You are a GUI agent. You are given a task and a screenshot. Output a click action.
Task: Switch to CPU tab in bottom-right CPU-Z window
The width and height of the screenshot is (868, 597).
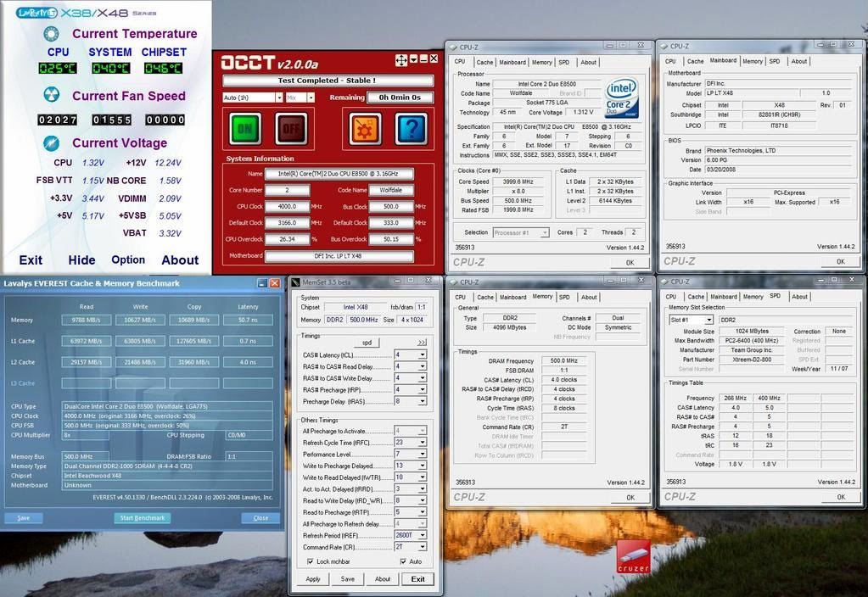point(671,297)
